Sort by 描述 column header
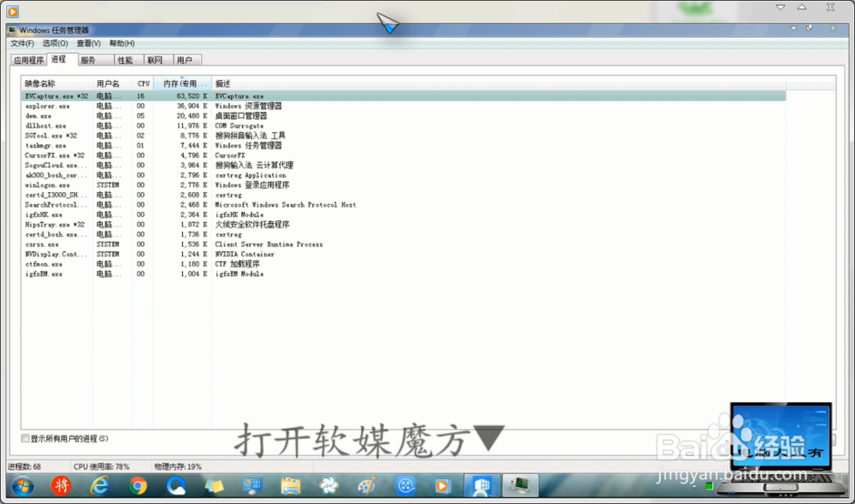 click(498, 84)
